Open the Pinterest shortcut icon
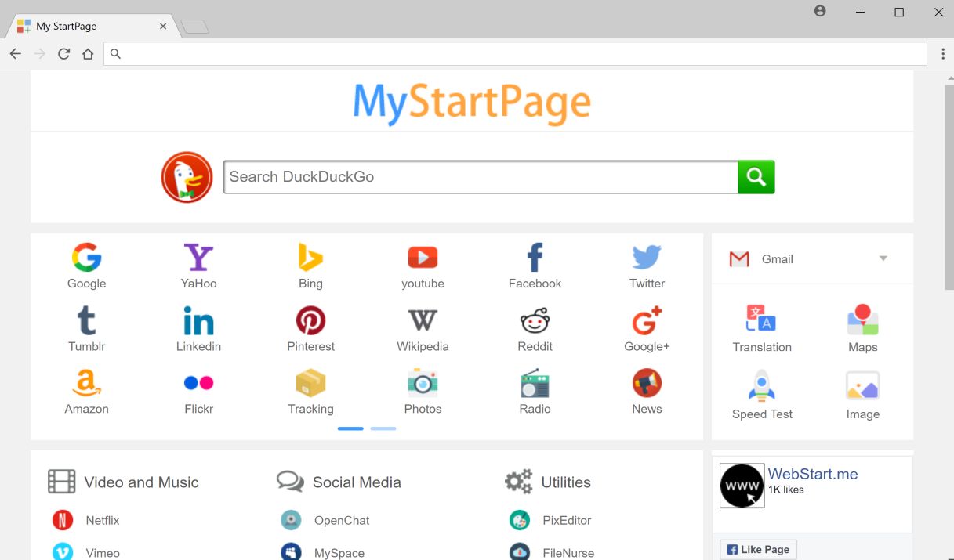The width and height of the screenshot is (954, 560). [x=310, y=320]
